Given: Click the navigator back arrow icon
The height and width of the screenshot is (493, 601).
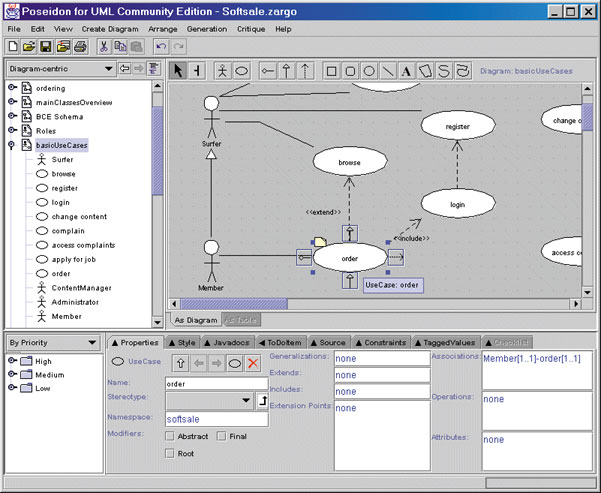Looking at the screenshot, I should pos(125,69).
